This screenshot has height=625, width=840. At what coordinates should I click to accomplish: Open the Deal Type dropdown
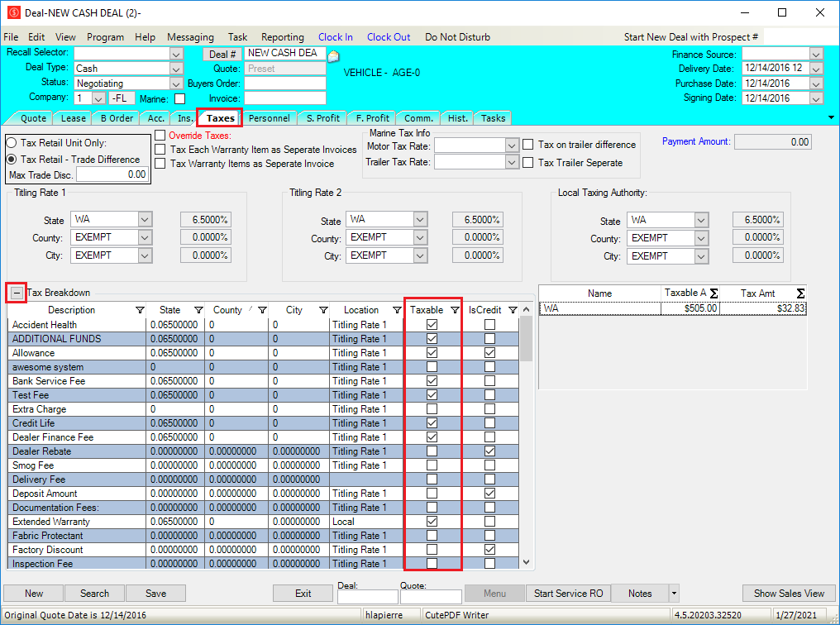[176, 69]
